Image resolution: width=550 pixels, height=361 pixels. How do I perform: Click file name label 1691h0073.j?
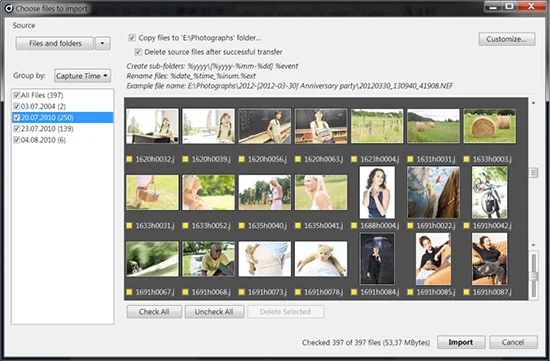pyautogui.click(x=267, y=292)
